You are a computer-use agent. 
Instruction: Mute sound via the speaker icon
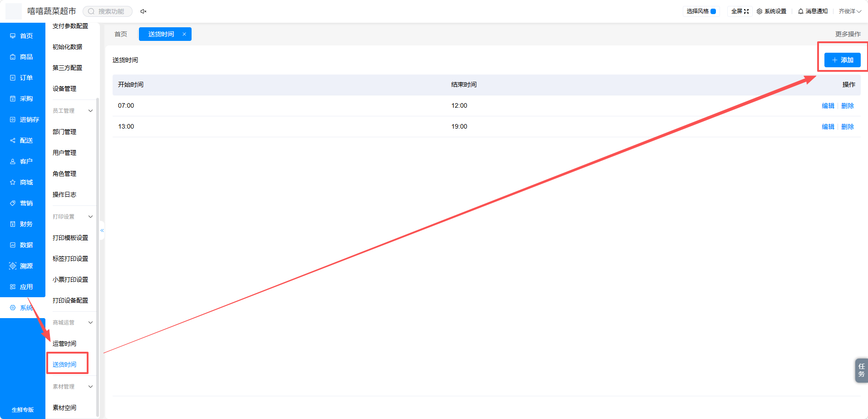tap(143, 11)
